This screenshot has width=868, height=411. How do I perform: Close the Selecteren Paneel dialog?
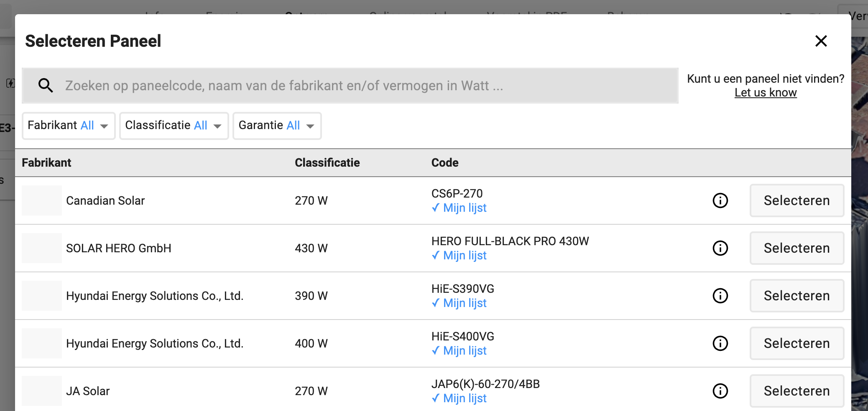click(x=821, y=41)
